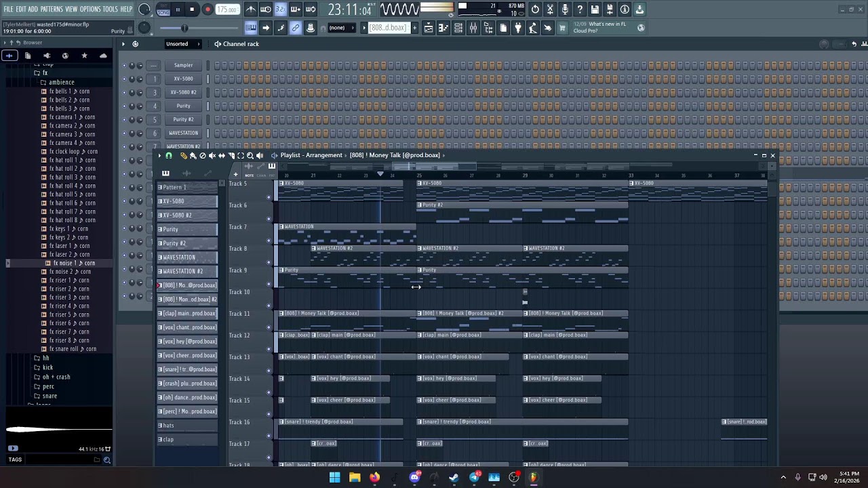Open the Playlist view toolbar icon
This screenshot has height=488, width=868.
[429, 28]
